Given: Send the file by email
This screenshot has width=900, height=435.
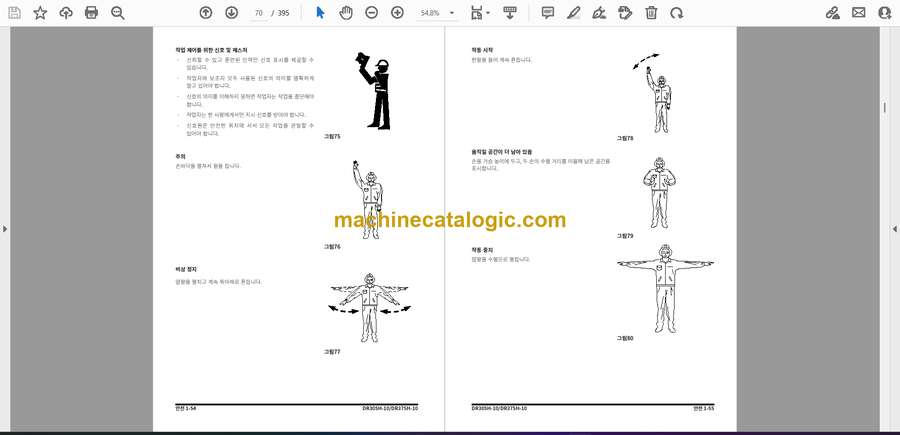Looking at the screenshot, I should tap(859, 13).
